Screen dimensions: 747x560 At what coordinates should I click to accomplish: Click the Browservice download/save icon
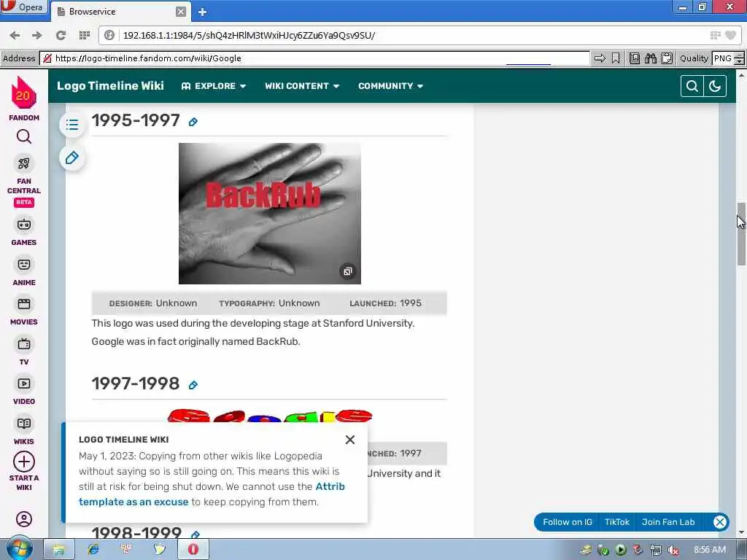(x=635, y=58)
